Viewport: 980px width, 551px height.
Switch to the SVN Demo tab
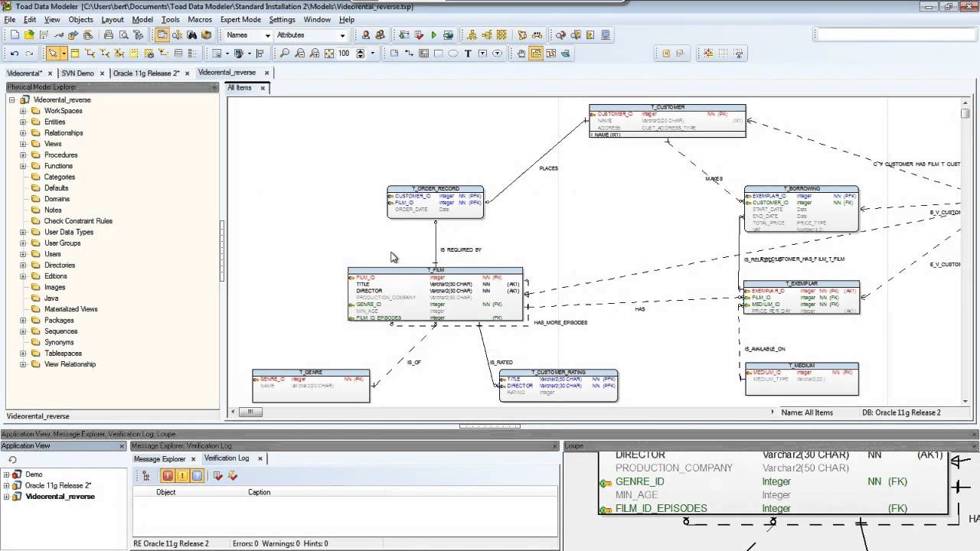78,73
